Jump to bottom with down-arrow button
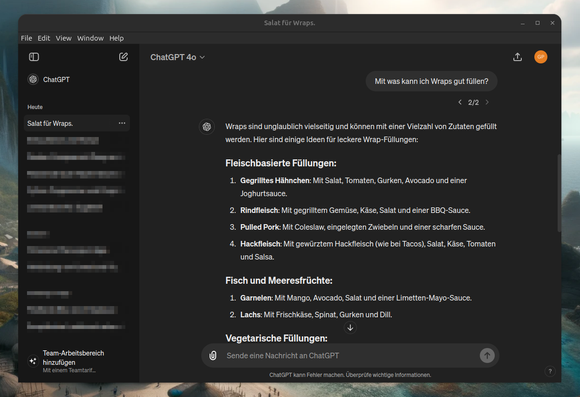 (350, 327)
